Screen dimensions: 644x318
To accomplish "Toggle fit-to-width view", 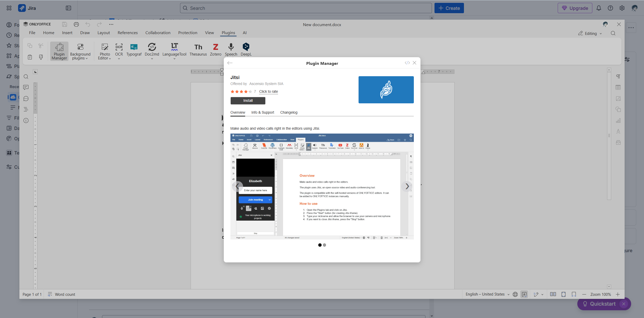I will click(574, 294).
